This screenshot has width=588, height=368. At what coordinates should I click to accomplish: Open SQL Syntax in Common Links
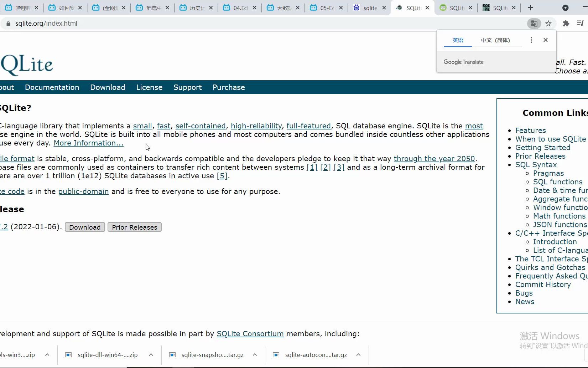[x=536, y=165]
